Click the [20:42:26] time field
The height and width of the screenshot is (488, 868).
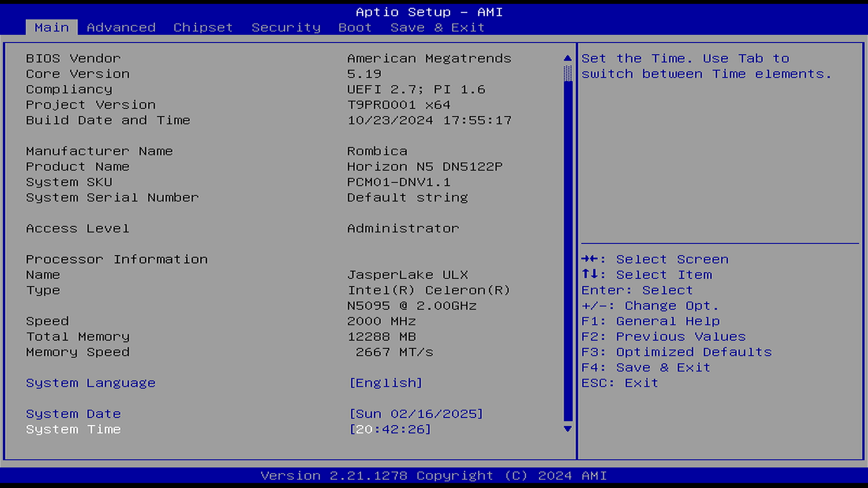[390, 429]
